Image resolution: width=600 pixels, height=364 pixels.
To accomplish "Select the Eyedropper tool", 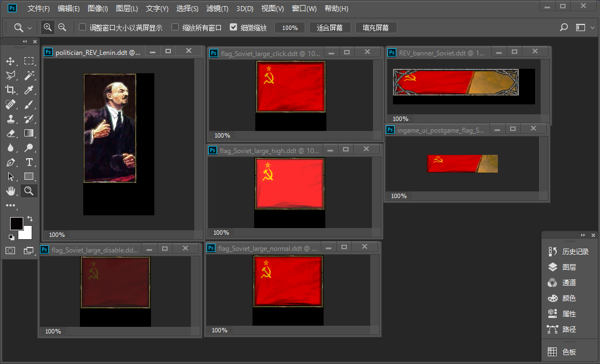I will [29, 90].
